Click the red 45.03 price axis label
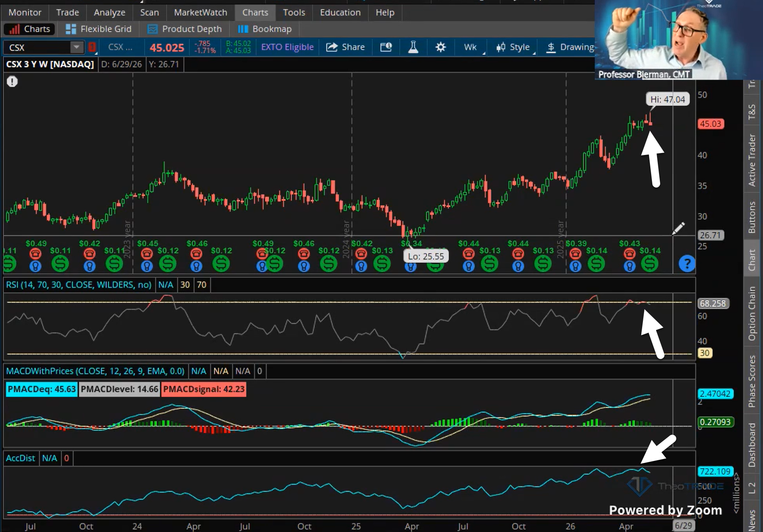 coord(710,124)
